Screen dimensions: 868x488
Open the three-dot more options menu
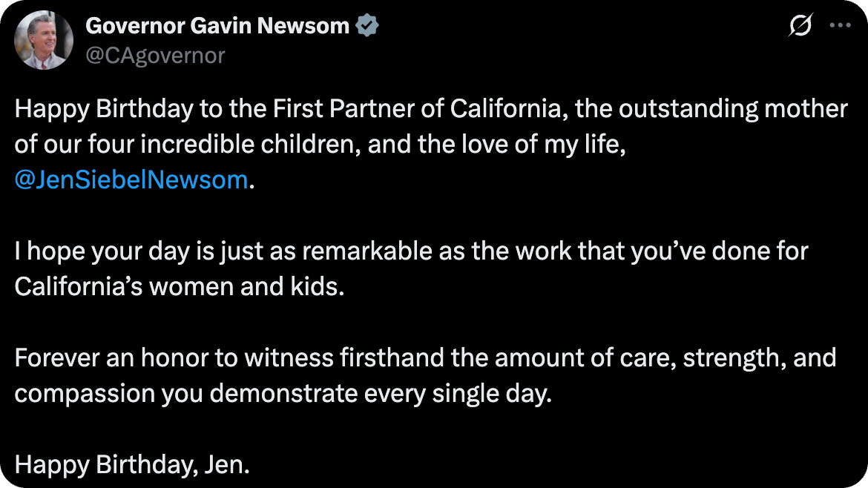pos(841,25)
